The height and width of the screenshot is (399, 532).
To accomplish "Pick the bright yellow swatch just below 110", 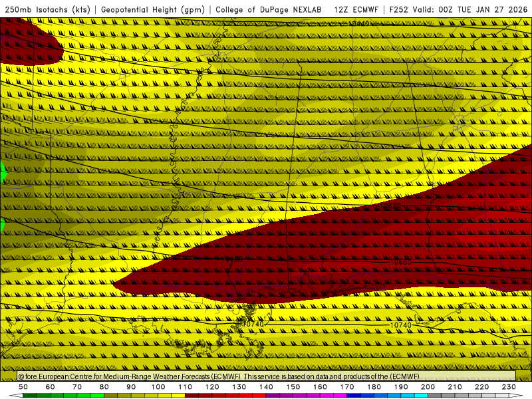I will pos(178,396).
